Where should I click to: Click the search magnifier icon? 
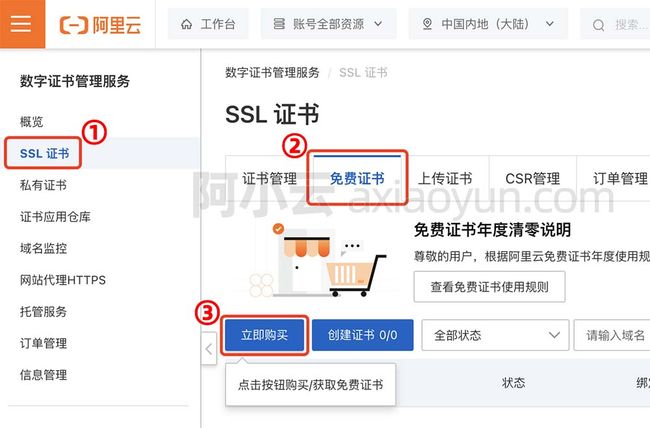tap(598, 25)
